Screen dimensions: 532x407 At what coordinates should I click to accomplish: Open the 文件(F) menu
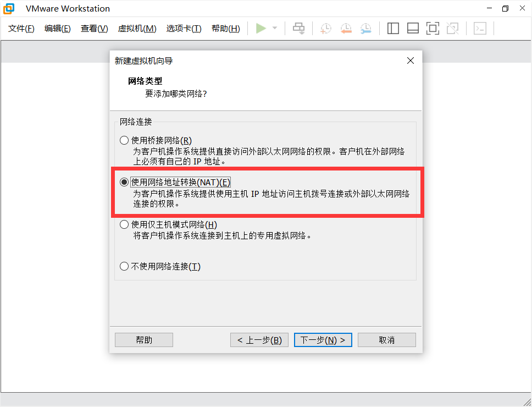point(21,29)
